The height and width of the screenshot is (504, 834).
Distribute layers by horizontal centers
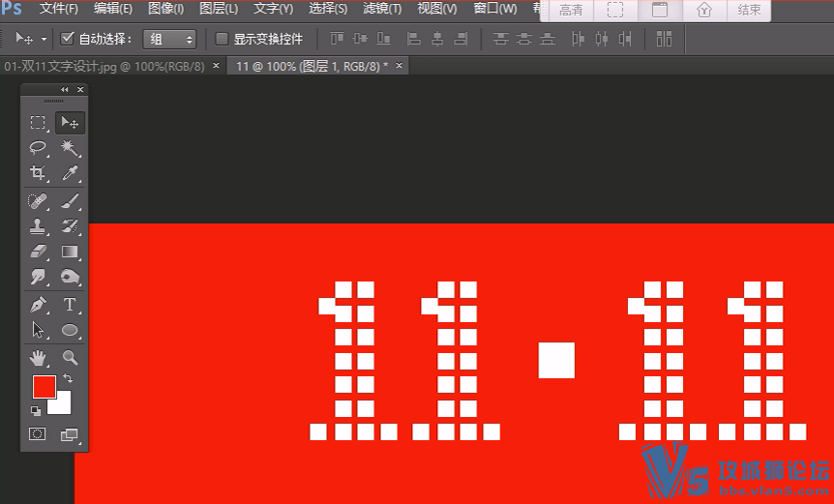(x=602, y=39)
